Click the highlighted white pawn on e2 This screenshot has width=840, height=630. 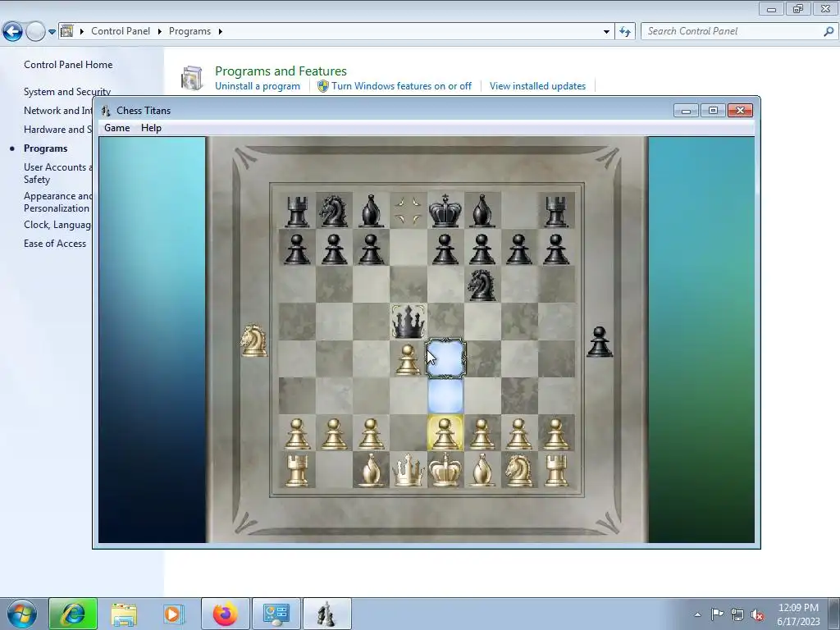pos(445,433)
